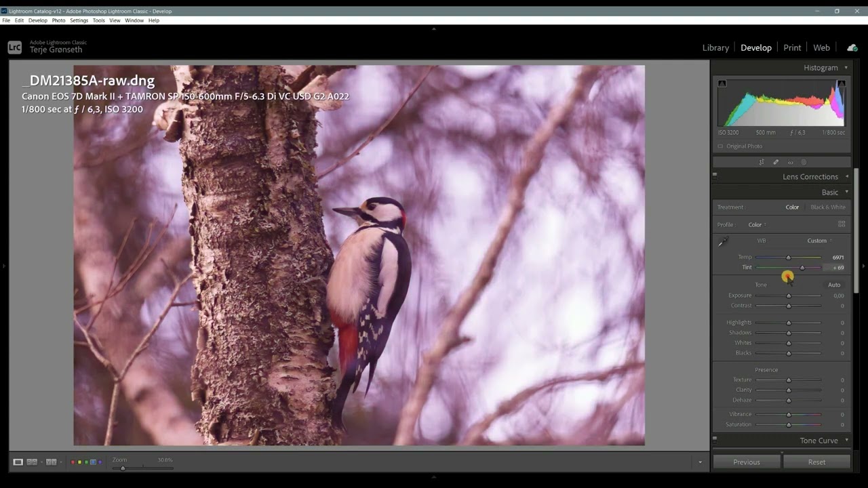Image resolution: width=868 pixels, height=488 pixels.
Task: Toggle histogram highlight clipping indicator
Action: pos(841,83)
